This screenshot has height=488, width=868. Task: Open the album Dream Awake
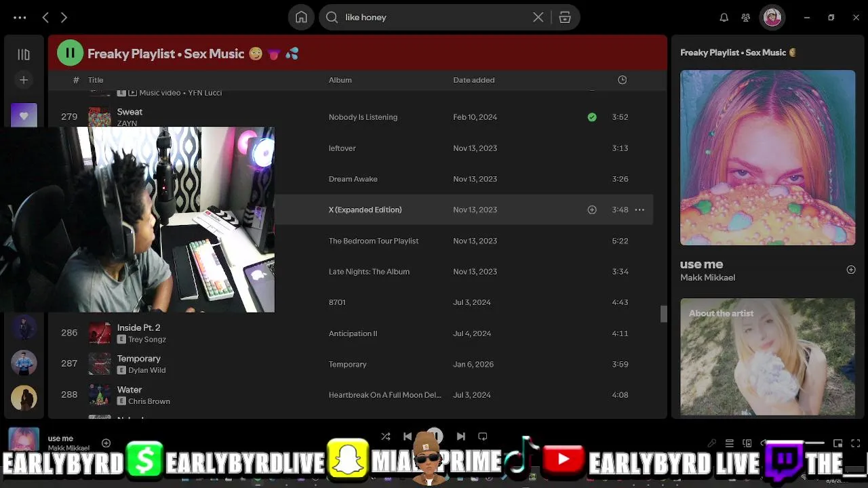pyautogui.click(x=353, y=179)
